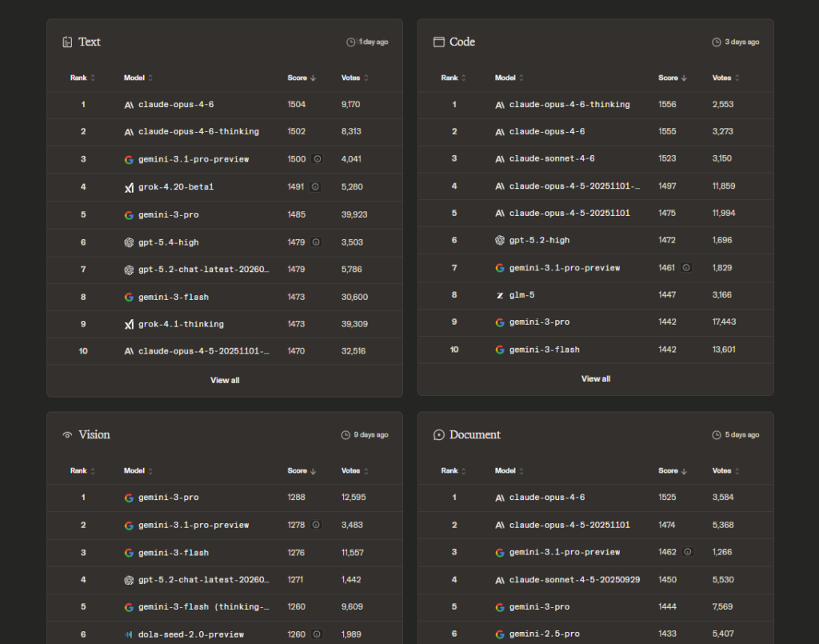Open claude-opus-4-6 model in Text leaderboard

[175, 105]
